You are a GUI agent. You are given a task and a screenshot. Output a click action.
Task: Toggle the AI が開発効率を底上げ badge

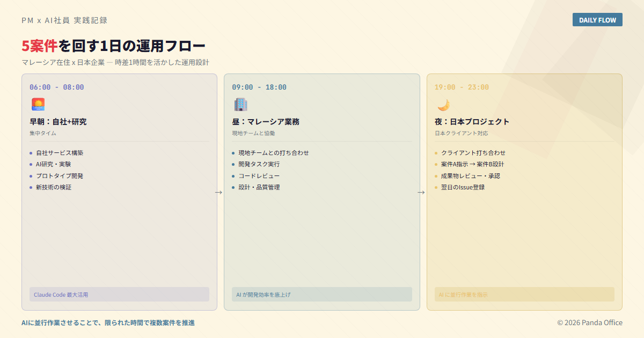321,294
